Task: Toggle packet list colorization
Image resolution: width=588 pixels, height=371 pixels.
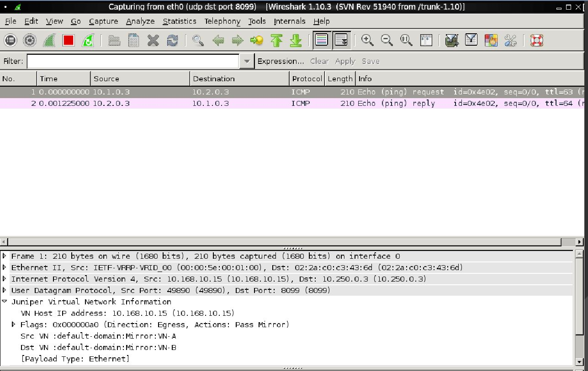Action: [322, 40]
